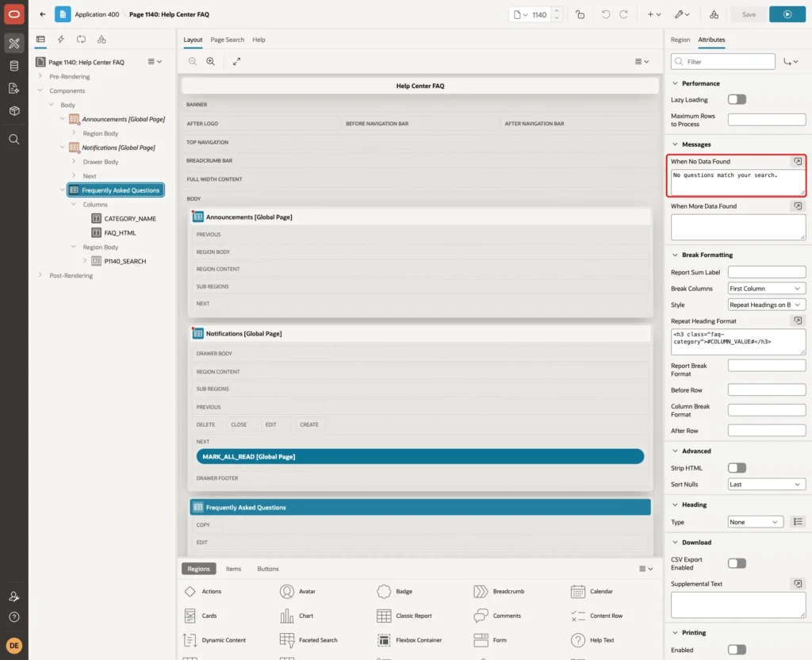Image resolution: width=812 pixels, height=660 pixels.
Task: Click the Maximum Rows to Process field
Action: (767, 120)
